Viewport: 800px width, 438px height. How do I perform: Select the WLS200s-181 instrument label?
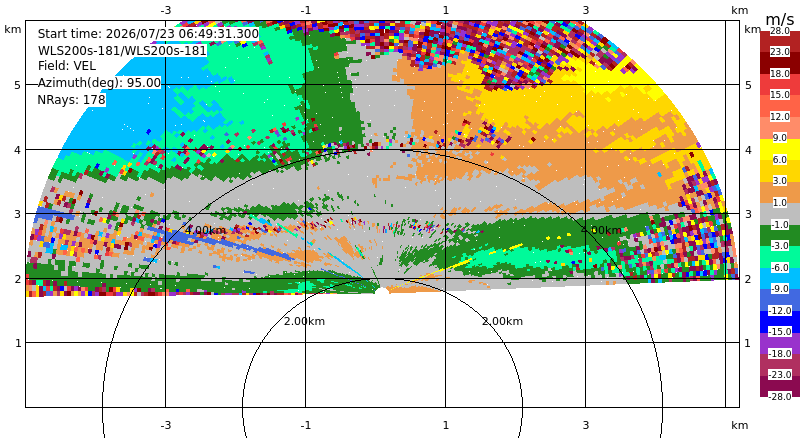click(x=122, y=51)
